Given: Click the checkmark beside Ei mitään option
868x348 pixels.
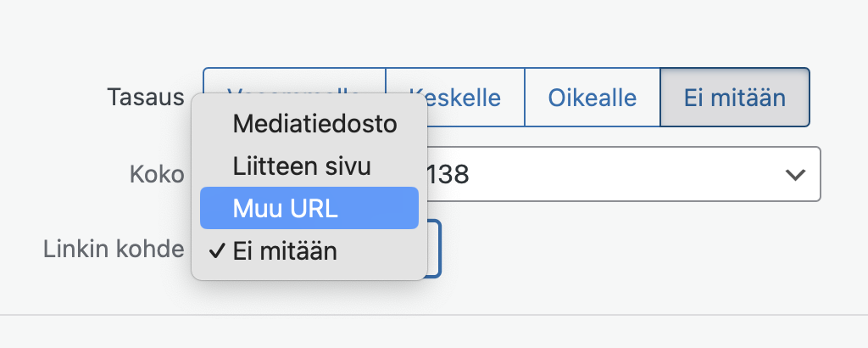Looking at the screenshot, I should point(215,252).
